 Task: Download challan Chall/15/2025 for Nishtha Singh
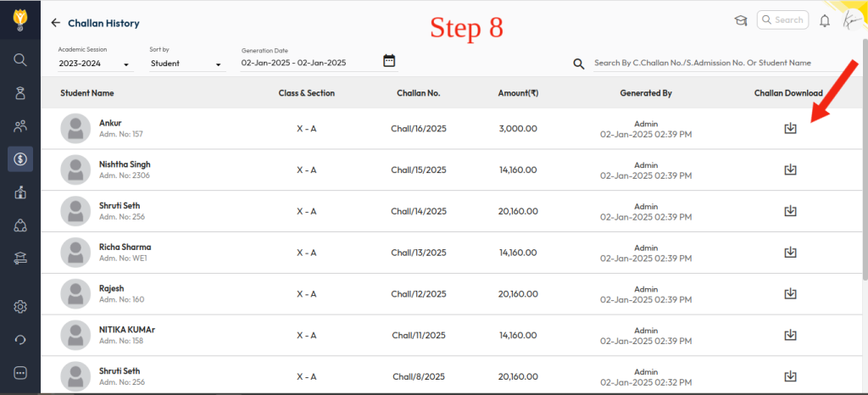click(x=790, y=170)
